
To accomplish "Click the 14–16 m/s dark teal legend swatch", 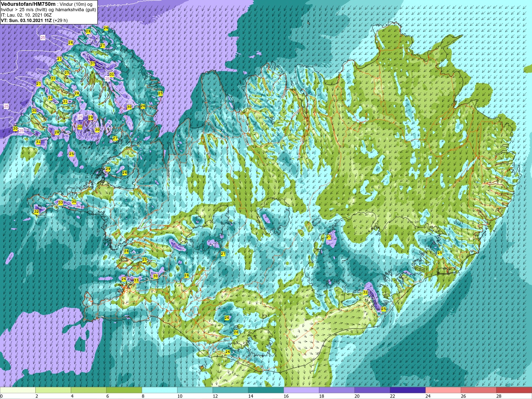I will pyautogui.click(x=266, y=390).
